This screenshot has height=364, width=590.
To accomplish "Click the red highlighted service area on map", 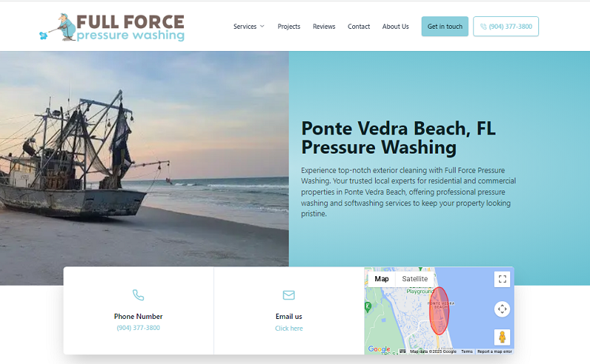I will [x=439, y=311].
